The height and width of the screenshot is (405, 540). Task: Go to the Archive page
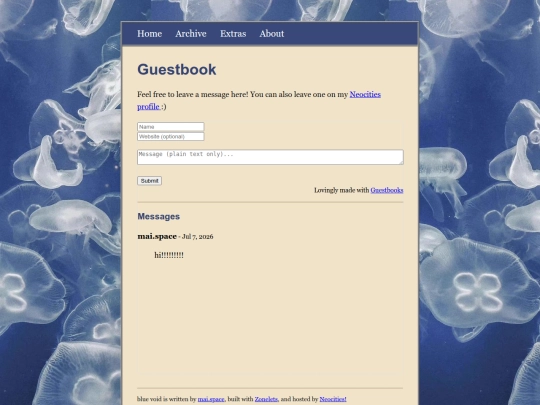(x=191, y=34)
